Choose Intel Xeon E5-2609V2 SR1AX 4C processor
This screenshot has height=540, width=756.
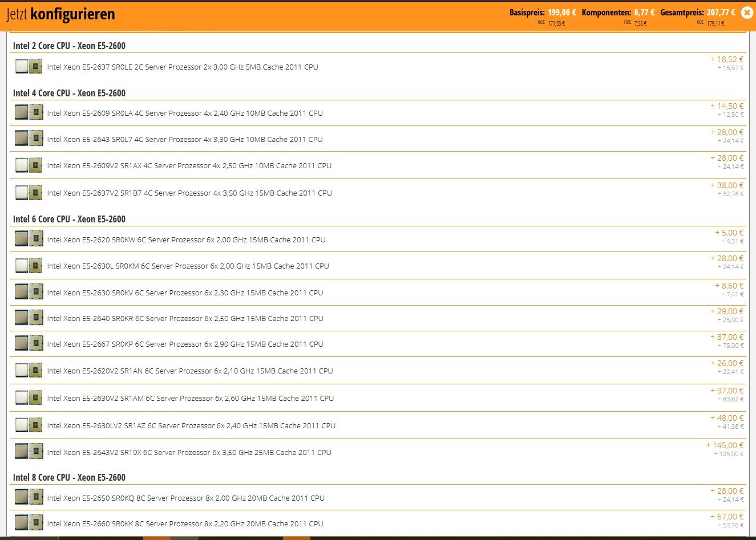[189, 165]
